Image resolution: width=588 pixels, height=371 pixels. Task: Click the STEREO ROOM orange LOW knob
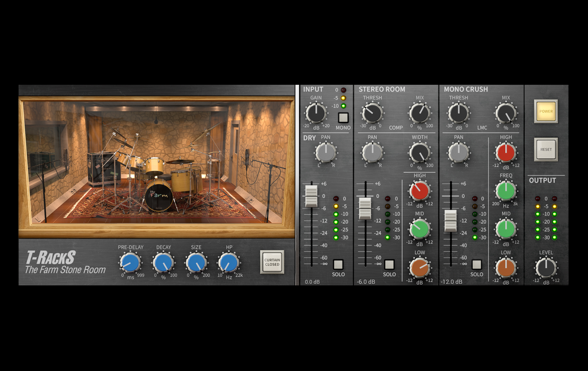(420, 268)
